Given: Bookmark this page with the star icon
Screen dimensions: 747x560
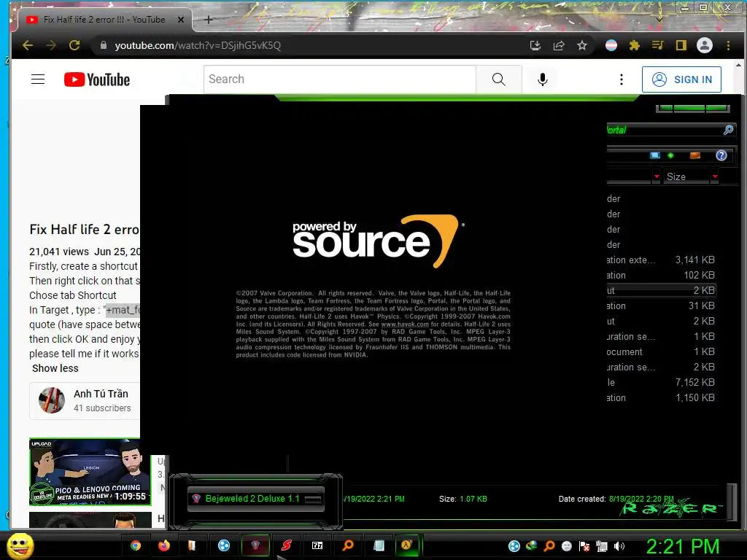Looking at the screenshot, I should coord(581,46).
